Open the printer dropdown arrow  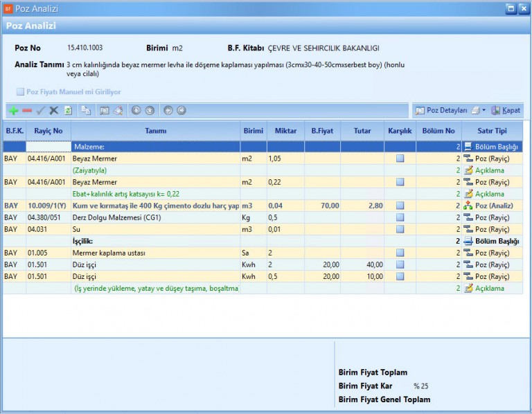click(484, 111)
